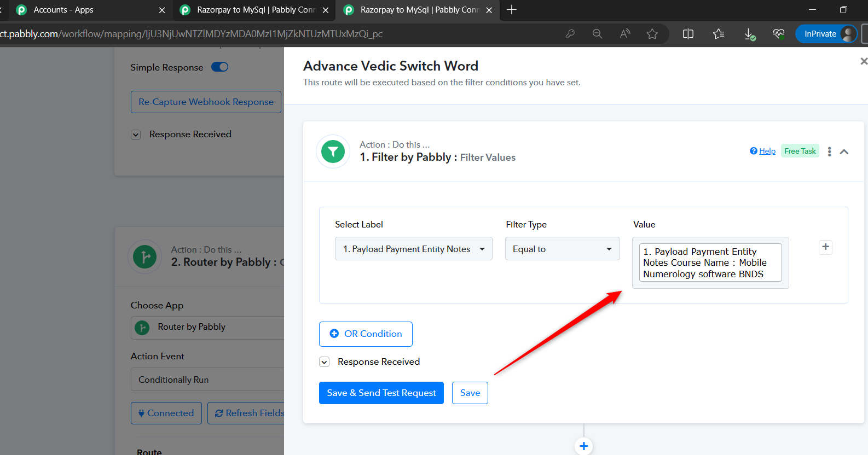The width and height of the screenshot is (868, 455).
Task: Add an OR Condition
Action: coord(366,334)
